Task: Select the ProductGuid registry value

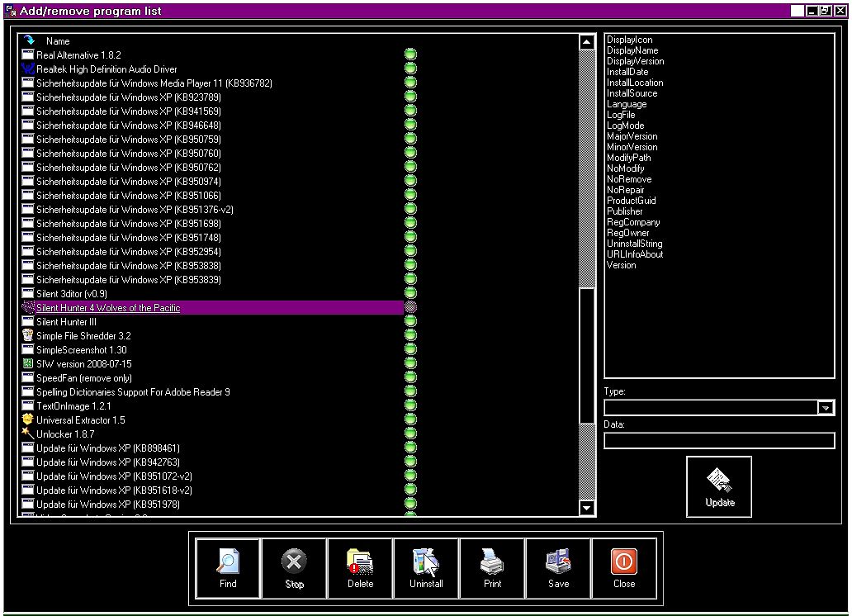Action: 632,201
